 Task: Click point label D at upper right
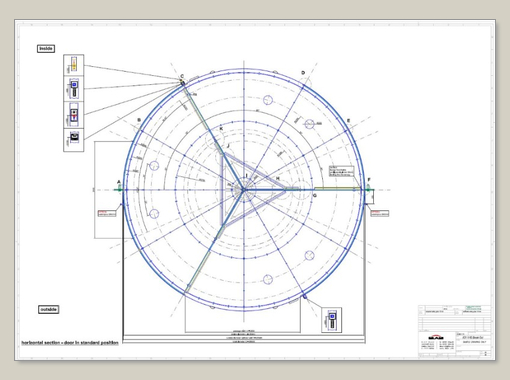303,73
